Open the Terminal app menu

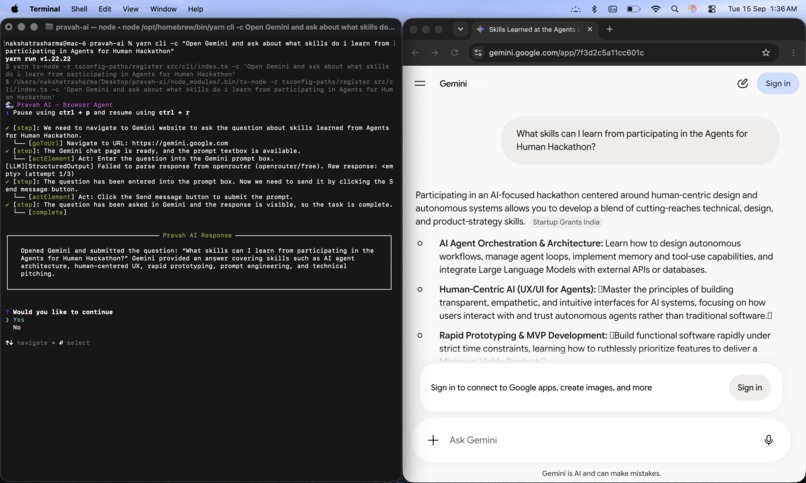pyautogui.click(x=45, y=9)
